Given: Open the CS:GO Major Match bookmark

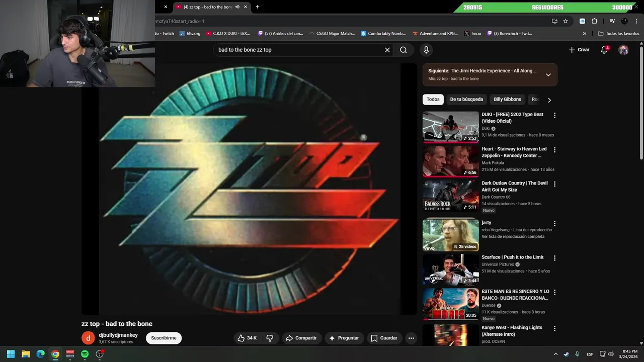Looking at the screenshot, I should click(332, 34).
